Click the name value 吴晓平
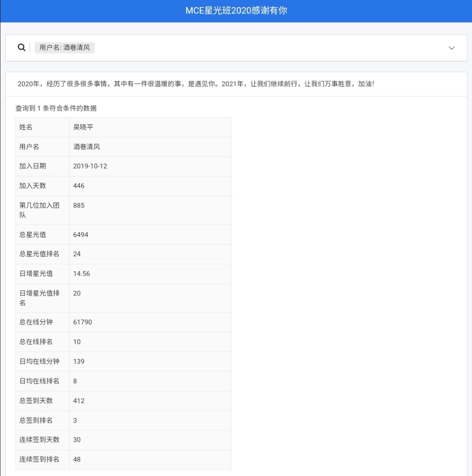 tap(83, 127)
